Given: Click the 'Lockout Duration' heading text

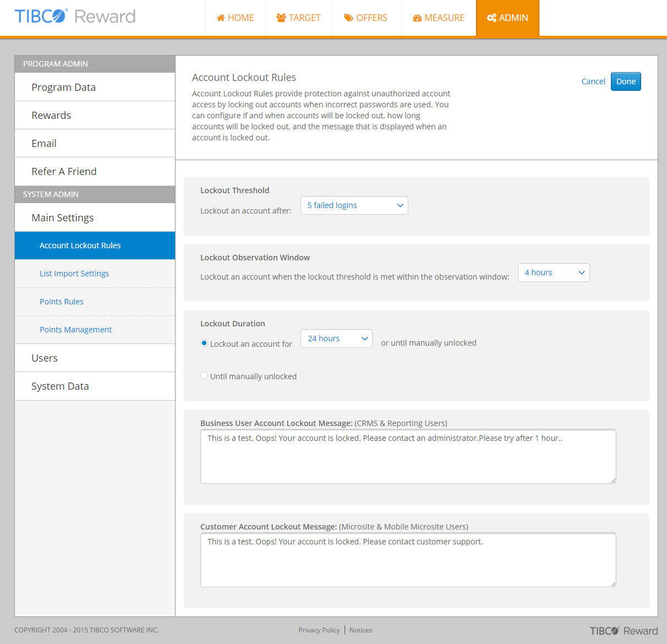Looking at the screenshot, I should [233, 324].
